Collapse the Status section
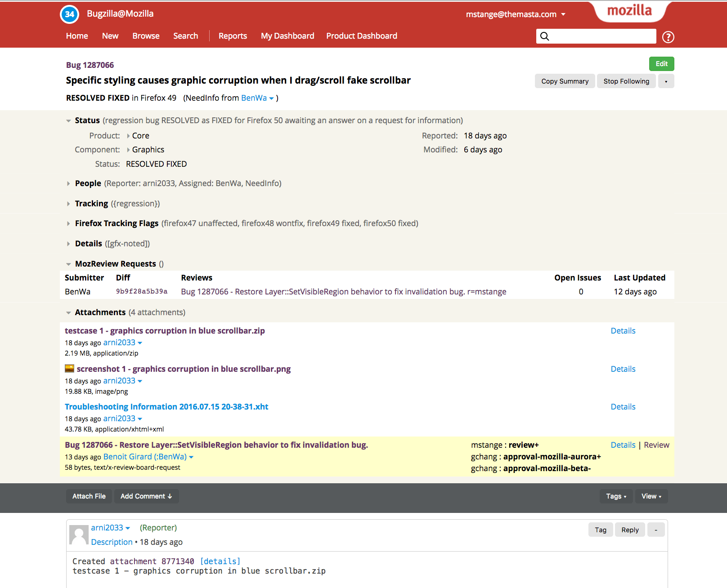 (68, 120)
